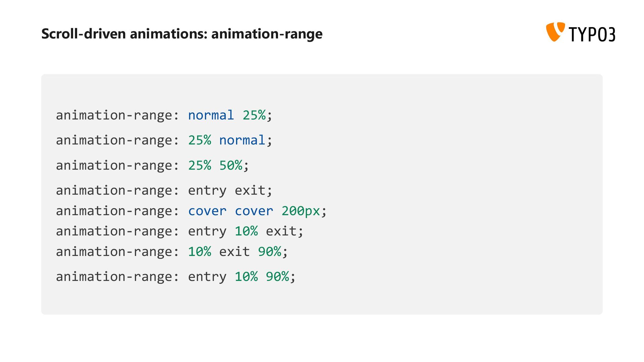Click 'exit' in the 'entry exit' line

pyautogui.click(x=250, y=190)
